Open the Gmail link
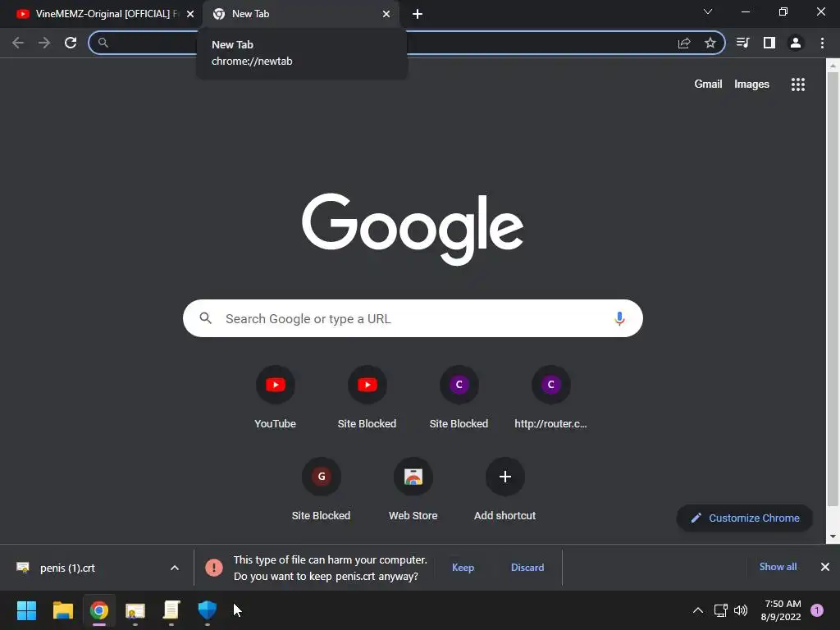This screenshot has width=840, height=630. [708, 84]
